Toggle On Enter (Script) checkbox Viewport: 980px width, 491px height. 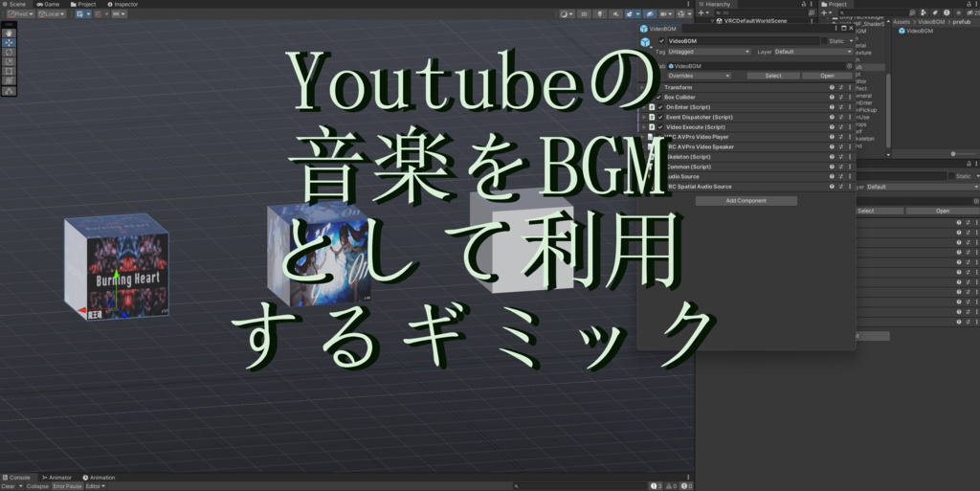tap(660, 107)
